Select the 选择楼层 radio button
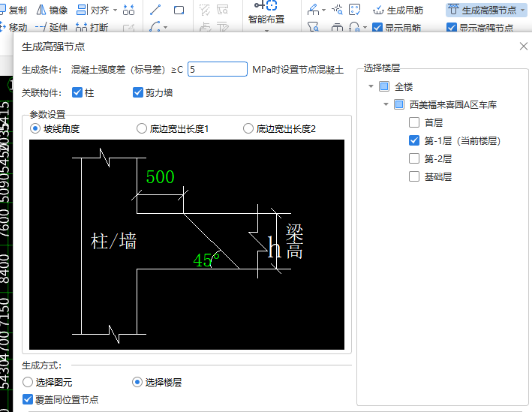 tap(137, 382)
